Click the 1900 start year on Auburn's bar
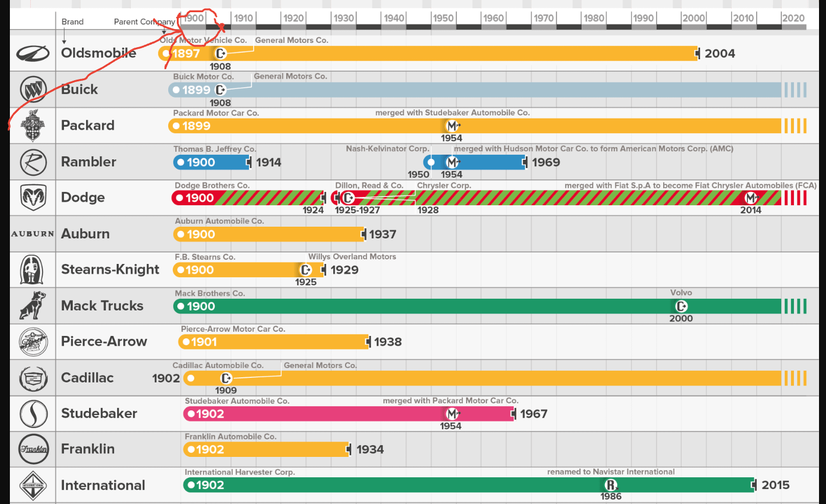Viewport: 826px width, 504px height. (x=201, y=234)
